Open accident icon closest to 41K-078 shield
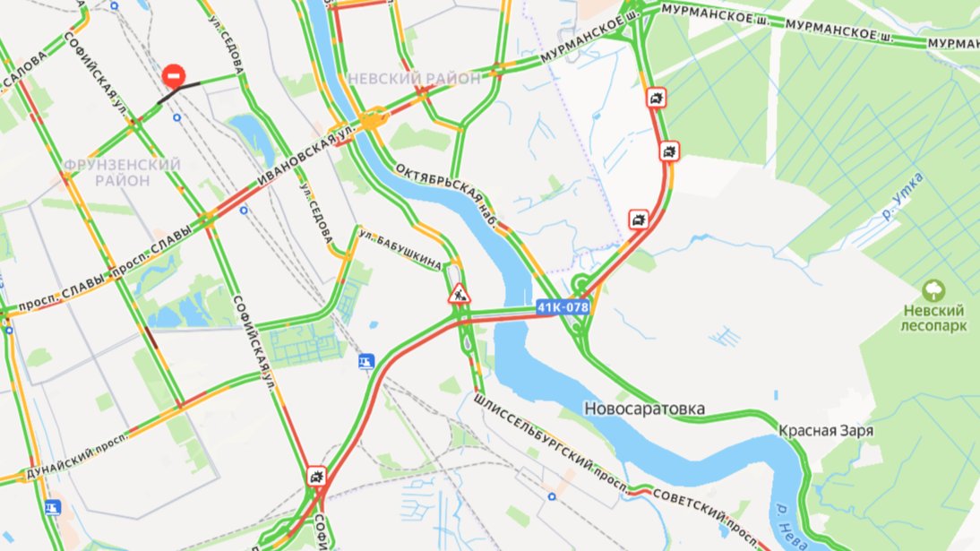This screenshot has width=980, height=551. (639, 220)
